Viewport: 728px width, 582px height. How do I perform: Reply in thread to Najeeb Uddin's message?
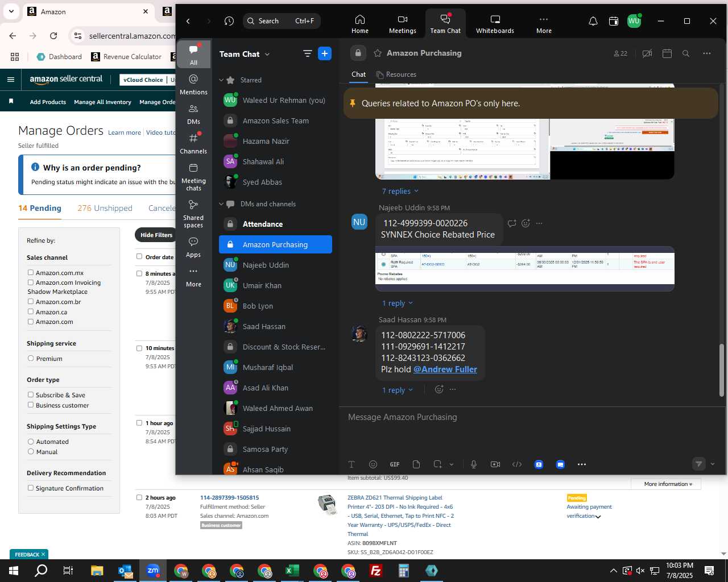[512, 223]
